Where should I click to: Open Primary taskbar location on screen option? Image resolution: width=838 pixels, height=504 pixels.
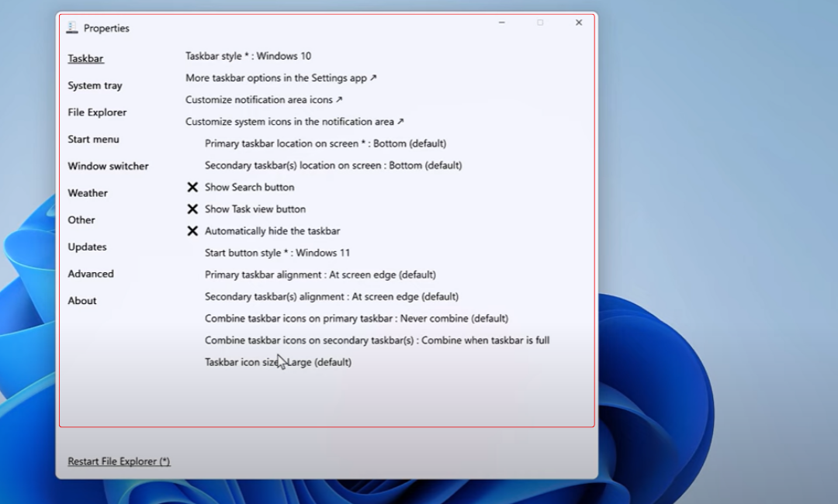click(325, 143)
